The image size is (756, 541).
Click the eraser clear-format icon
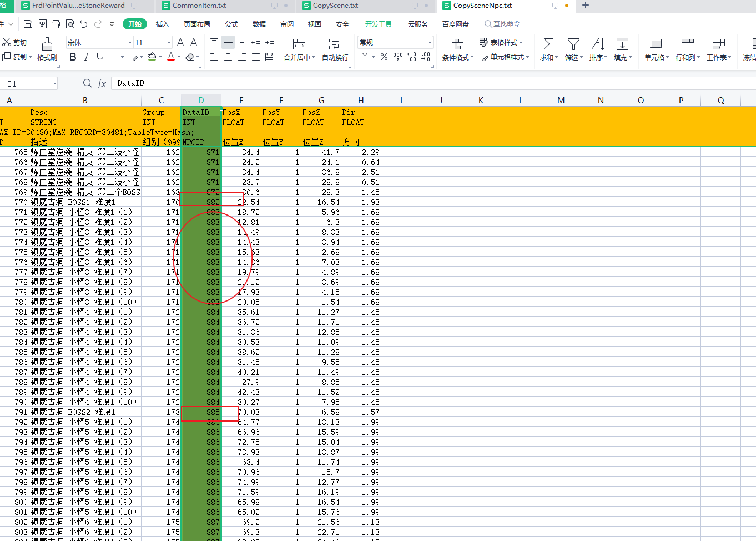pyautogui.click(x=190, y=57)
